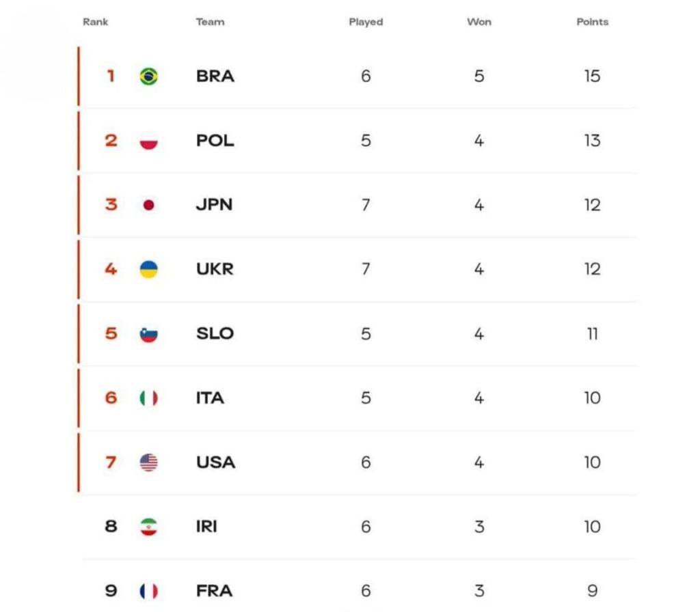Screen dimensions: 700x612
Task: Select the Won column header
Action: click(x=479, y=22)
